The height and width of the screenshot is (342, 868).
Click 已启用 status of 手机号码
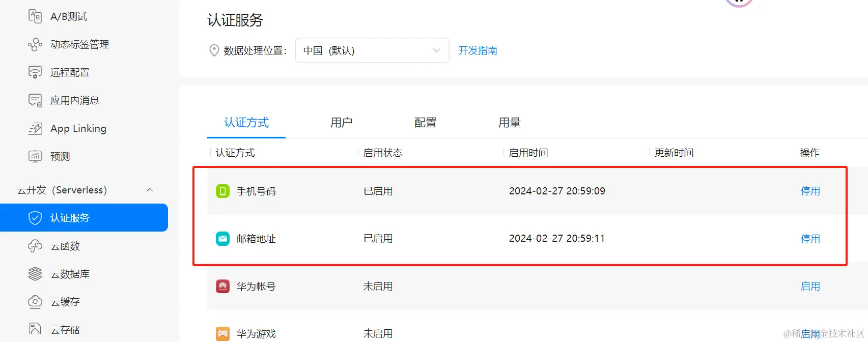click(378, 191)
